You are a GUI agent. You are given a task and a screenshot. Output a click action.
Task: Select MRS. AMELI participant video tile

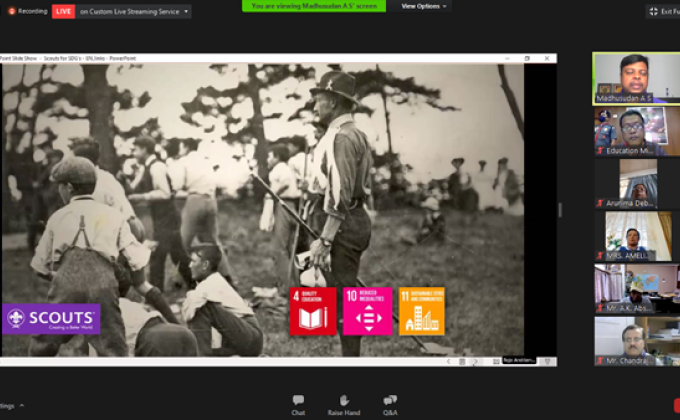tap(636, 236)
